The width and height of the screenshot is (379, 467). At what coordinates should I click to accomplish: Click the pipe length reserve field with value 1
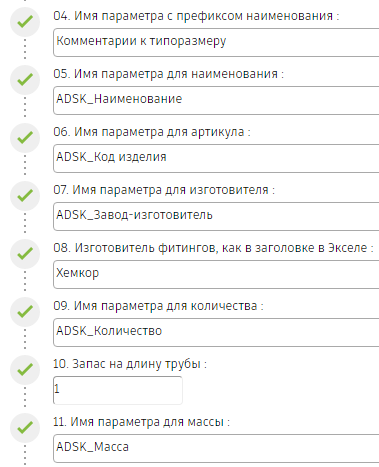point(118,390)
